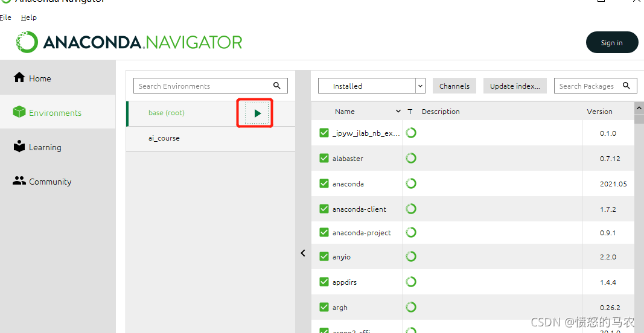This screenshot has height=333, width=644.
Task: Open the Help menu
Action: click(x=29, y=17)
